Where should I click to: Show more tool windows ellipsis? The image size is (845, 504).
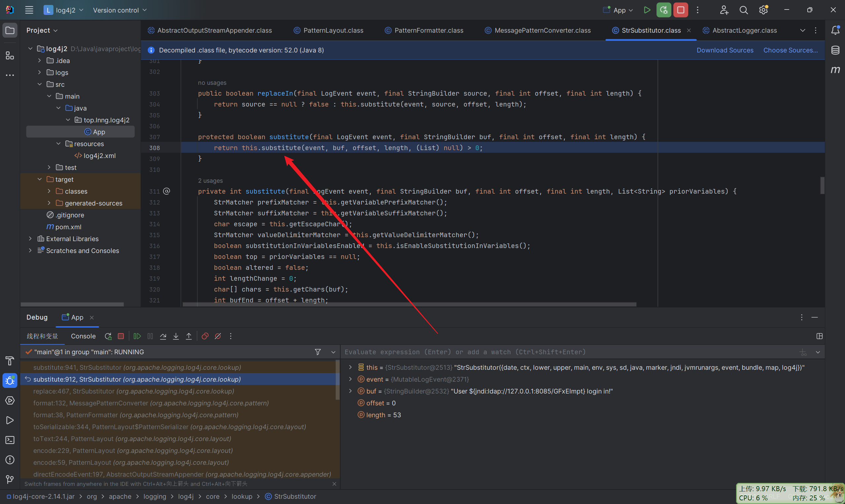10,75
